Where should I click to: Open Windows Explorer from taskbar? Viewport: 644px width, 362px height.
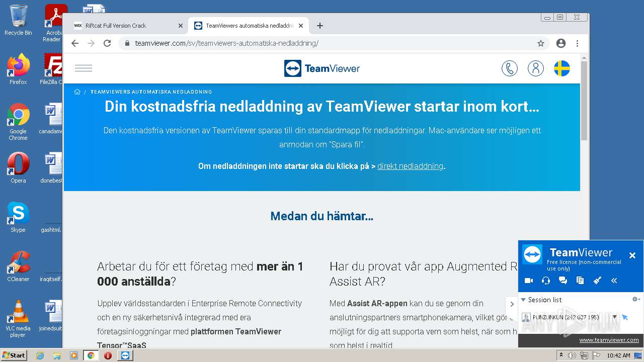[x=57, y=355]
